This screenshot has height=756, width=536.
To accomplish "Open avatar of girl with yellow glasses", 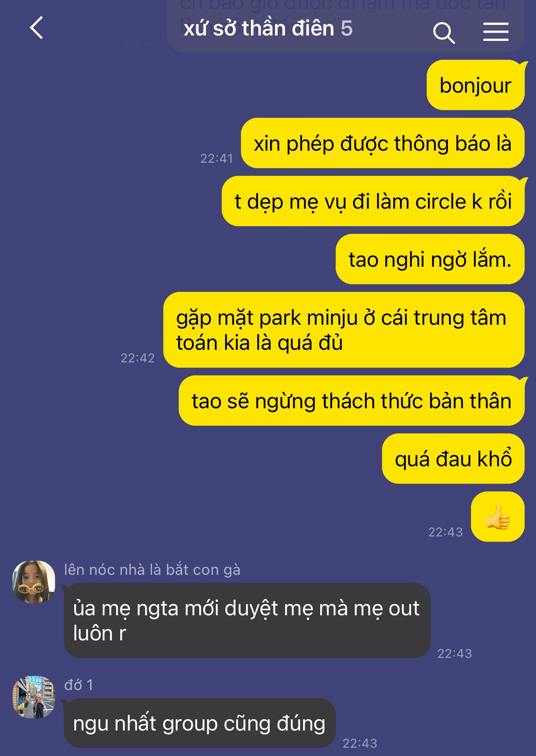I will [x=34, y=582].
